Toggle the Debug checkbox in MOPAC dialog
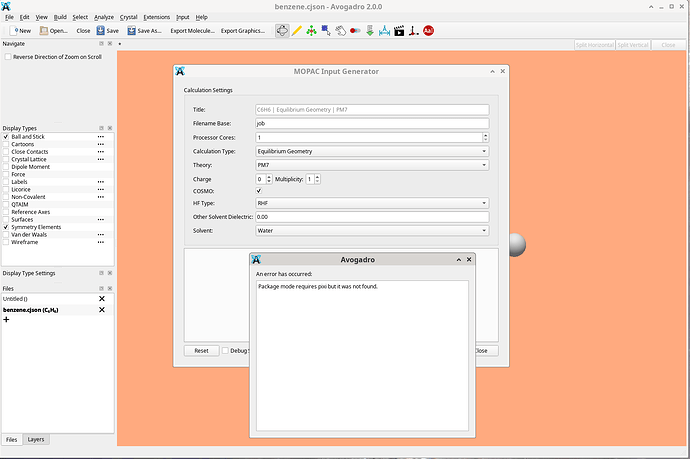Image resolution: width=690 pixels, height=459 pixels. (x=225, y=351)
